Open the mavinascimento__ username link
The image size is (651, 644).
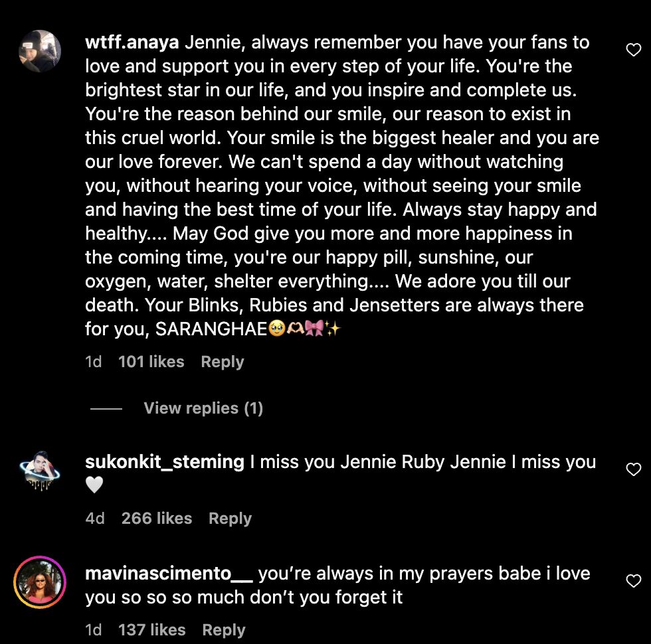pos(169,574)
